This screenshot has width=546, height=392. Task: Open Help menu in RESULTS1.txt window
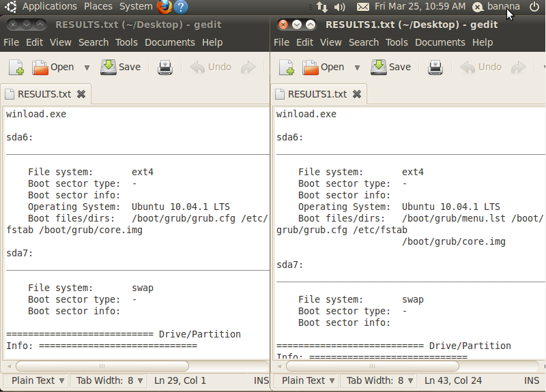(x=483, y=42)
